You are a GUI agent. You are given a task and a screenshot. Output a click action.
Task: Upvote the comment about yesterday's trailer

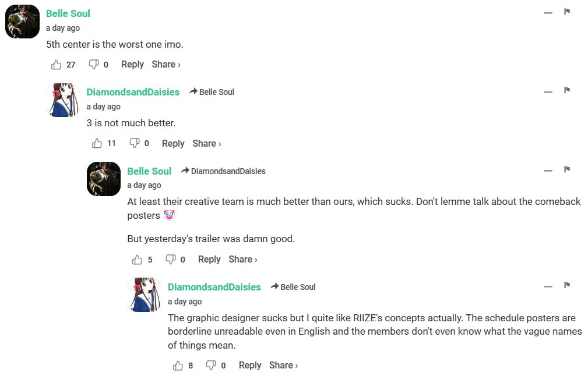point(138,260)
